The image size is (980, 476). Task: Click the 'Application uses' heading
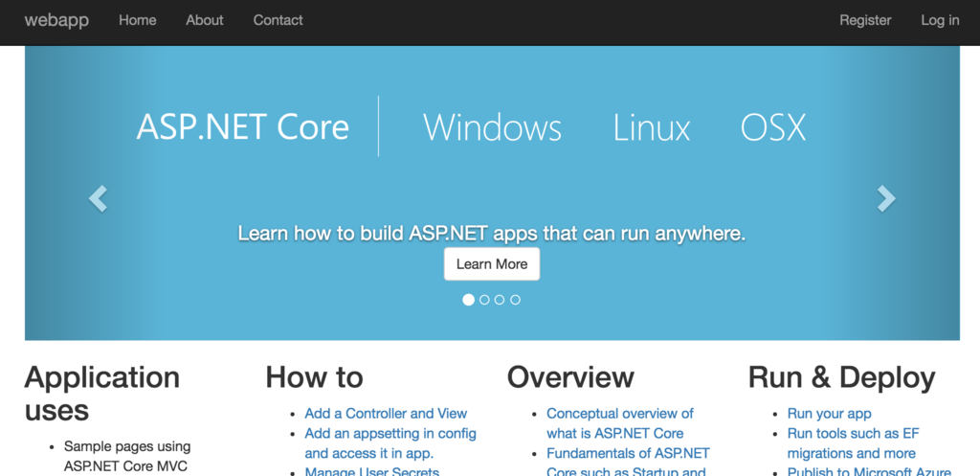(x=101, y=394)
